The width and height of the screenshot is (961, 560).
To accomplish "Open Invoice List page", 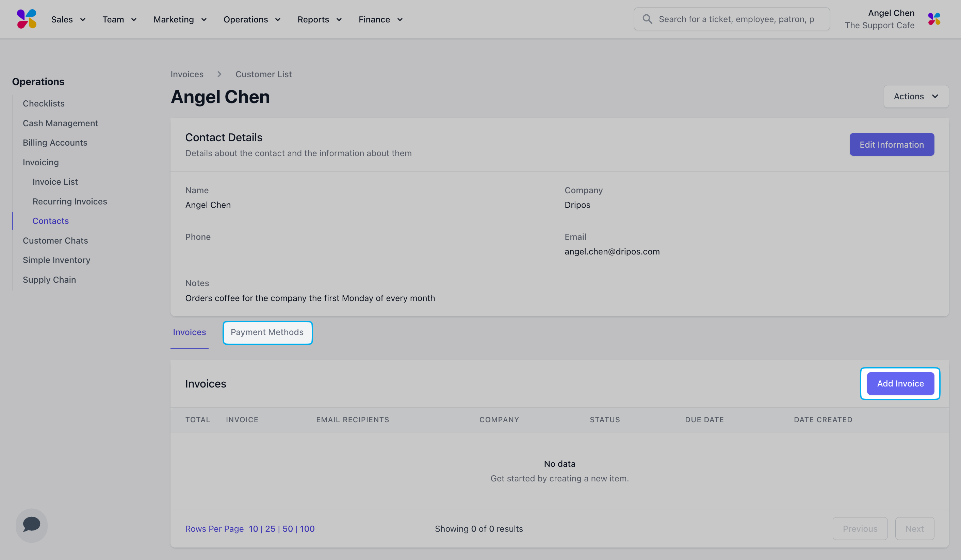I will coord(55,182).
